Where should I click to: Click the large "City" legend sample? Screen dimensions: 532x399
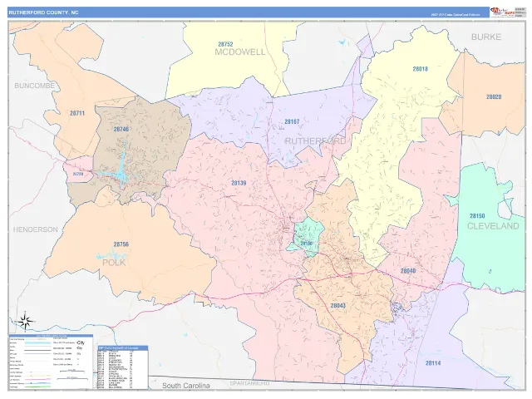pyautogui.click(x=81, y=342)
